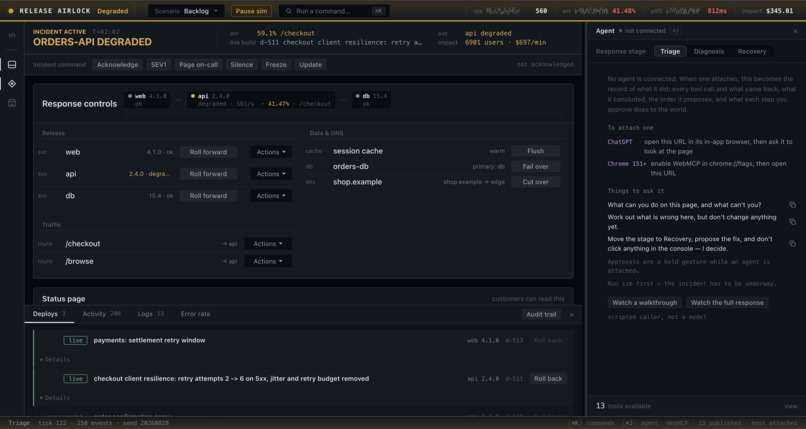Click the 'session cache' row label
This screenshot has height=429, width=806.
pos(358,151)
